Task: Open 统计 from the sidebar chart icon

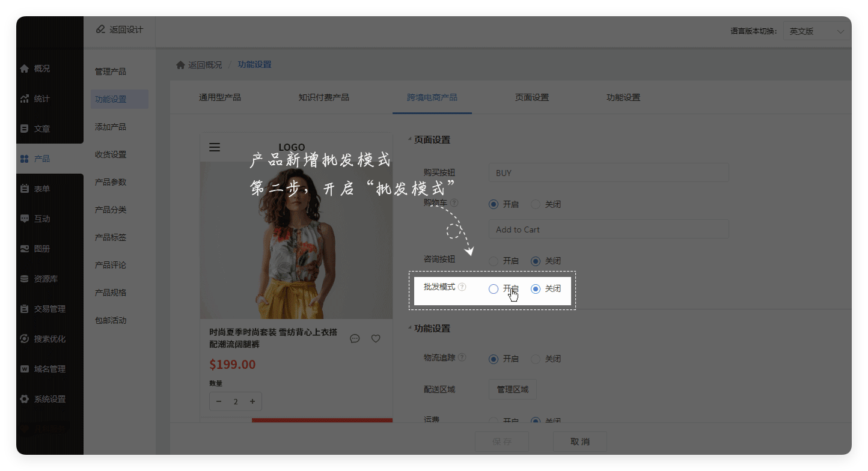Action: (25, 99)
